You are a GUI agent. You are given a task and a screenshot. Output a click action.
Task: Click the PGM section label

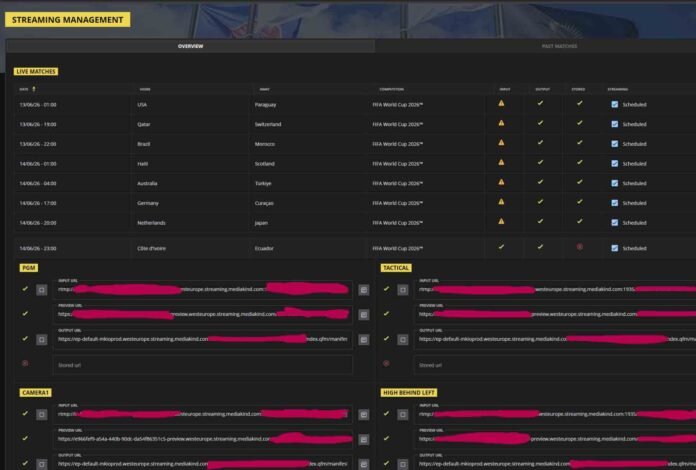[x=29, y=268]
